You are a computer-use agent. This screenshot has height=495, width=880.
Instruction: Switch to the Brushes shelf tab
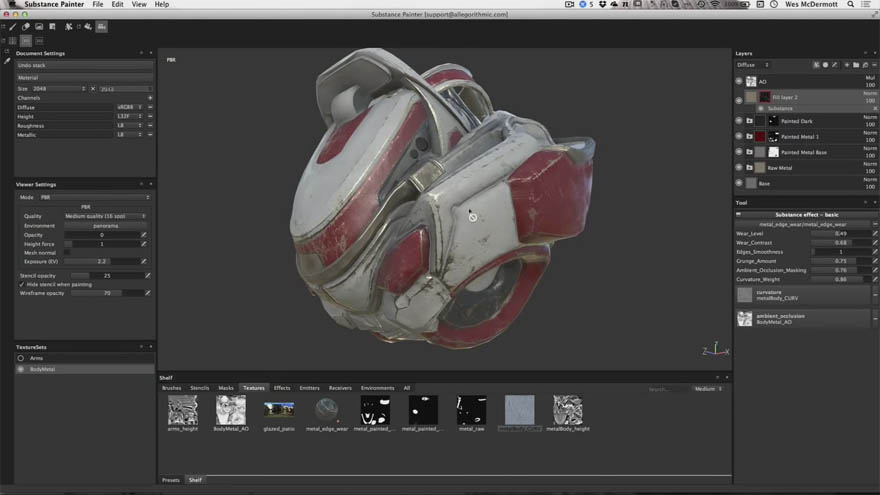(172, 388)
